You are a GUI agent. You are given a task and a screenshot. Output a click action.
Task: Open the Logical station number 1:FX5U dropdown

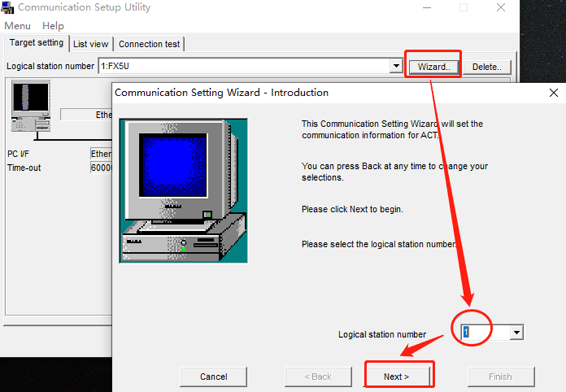[x=396, y=65]
